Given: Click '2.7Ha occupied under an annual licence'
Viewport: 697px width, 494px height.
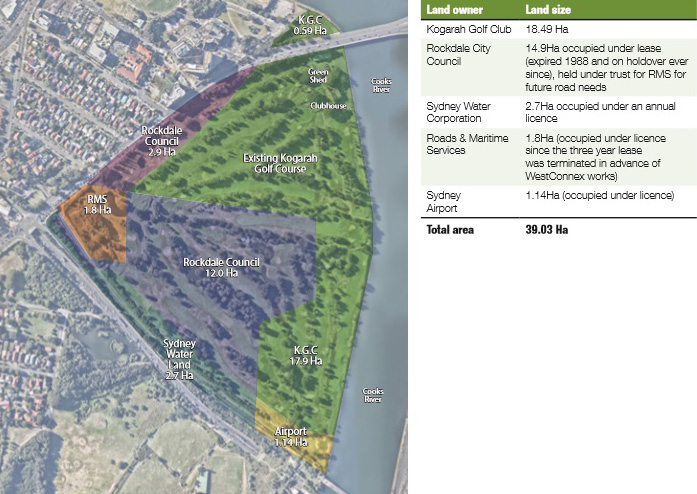Looking at the screenshot, I should click(x=600, y=112).
